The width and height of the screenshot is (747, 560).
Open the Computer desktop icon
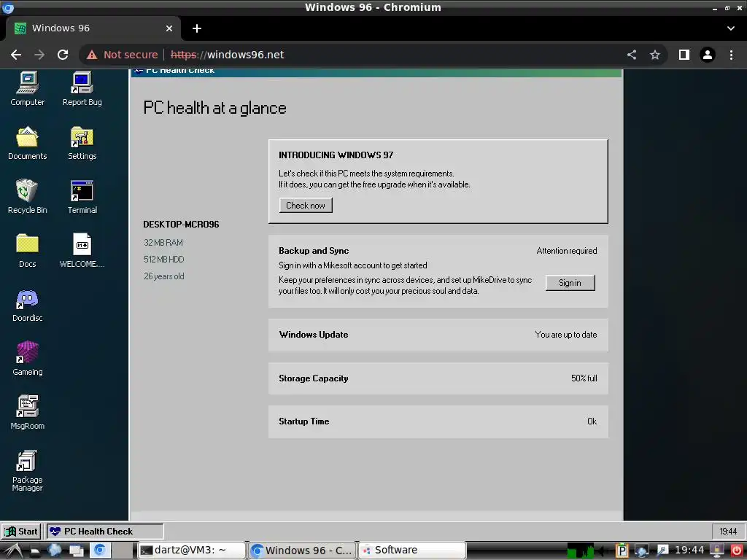coord(27,88)
